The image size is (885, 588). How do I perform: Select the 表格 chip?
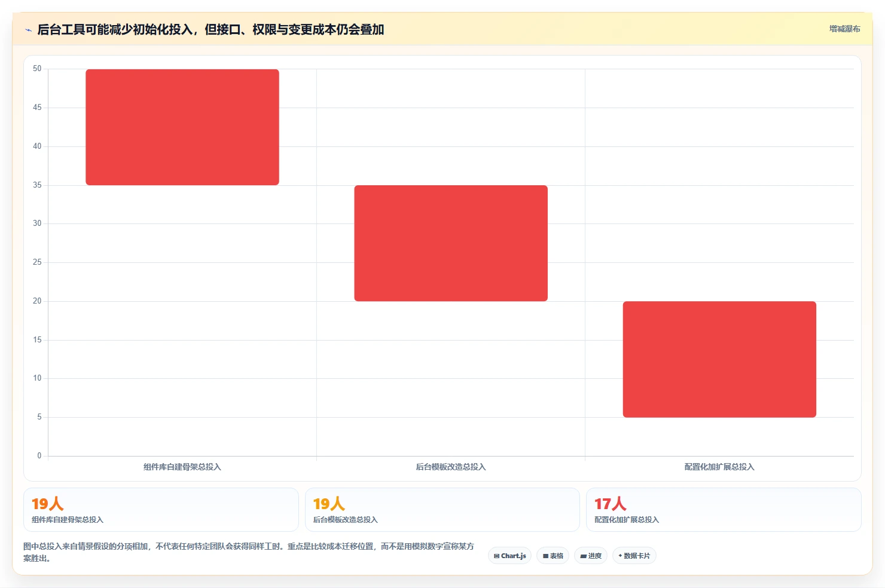[553, 556]
